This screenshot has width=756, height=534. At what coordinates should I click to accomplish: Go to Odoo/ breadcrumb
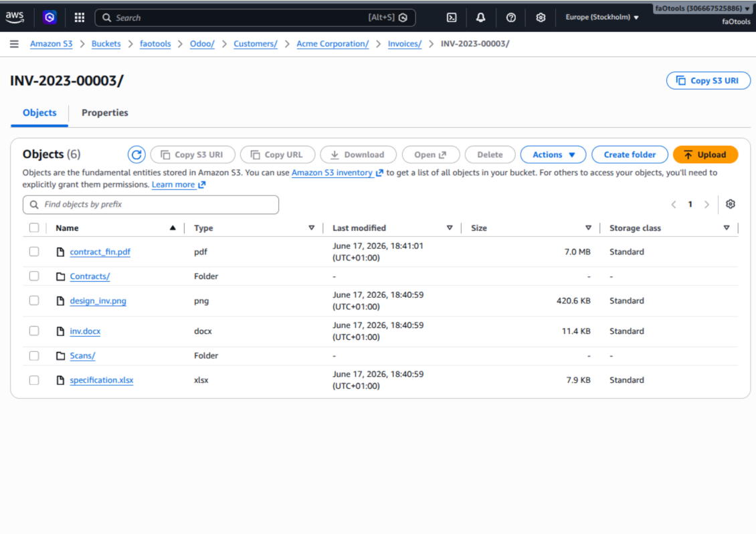(x=202, y=44)
